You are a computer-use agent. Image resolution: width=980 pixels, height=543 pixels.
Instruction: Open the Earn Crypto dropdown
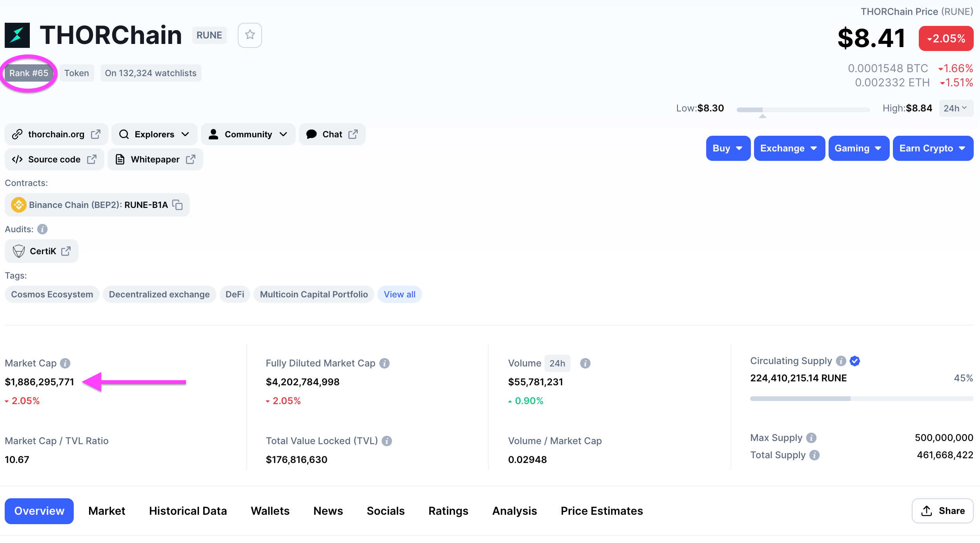pyautogui.click(x=933, y=148)
